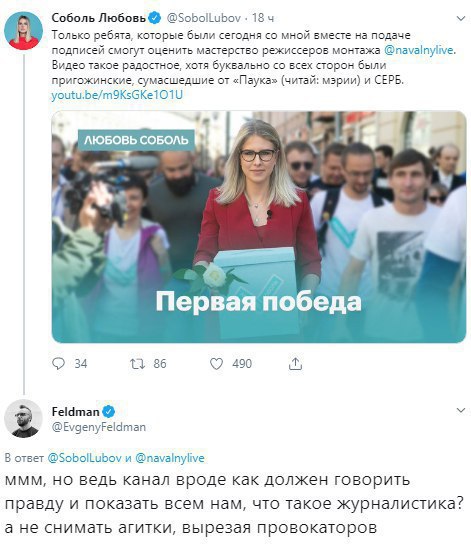Like the tweet with heart icon
Viewport: 471px width, 548px height.
pos(216,364)
